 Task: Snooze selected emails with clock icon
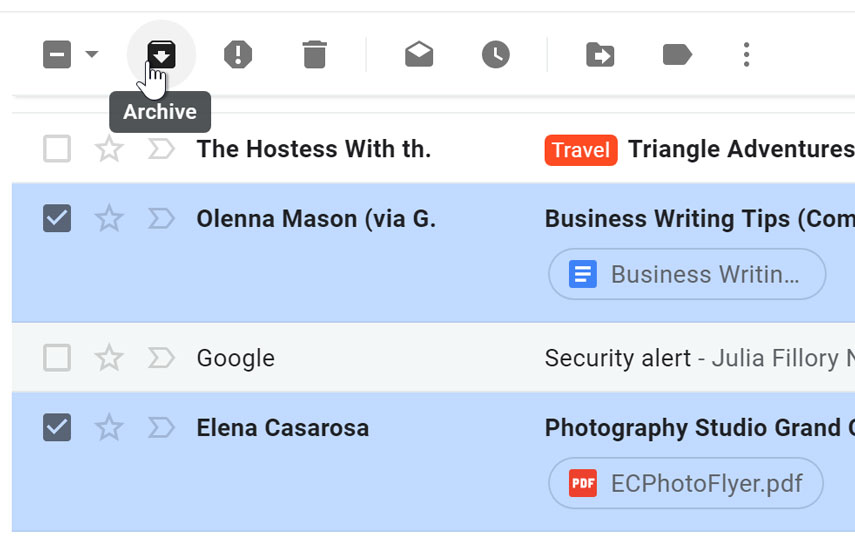coord(496,55)
